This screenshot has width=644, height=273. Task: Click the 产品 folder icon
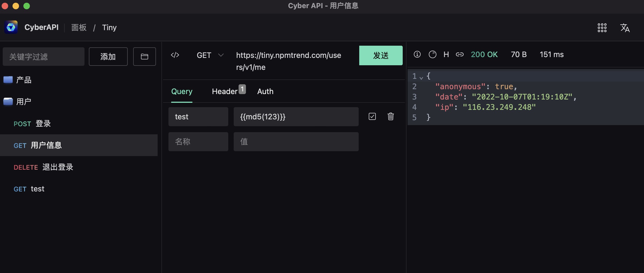click(x=8, y=80)
